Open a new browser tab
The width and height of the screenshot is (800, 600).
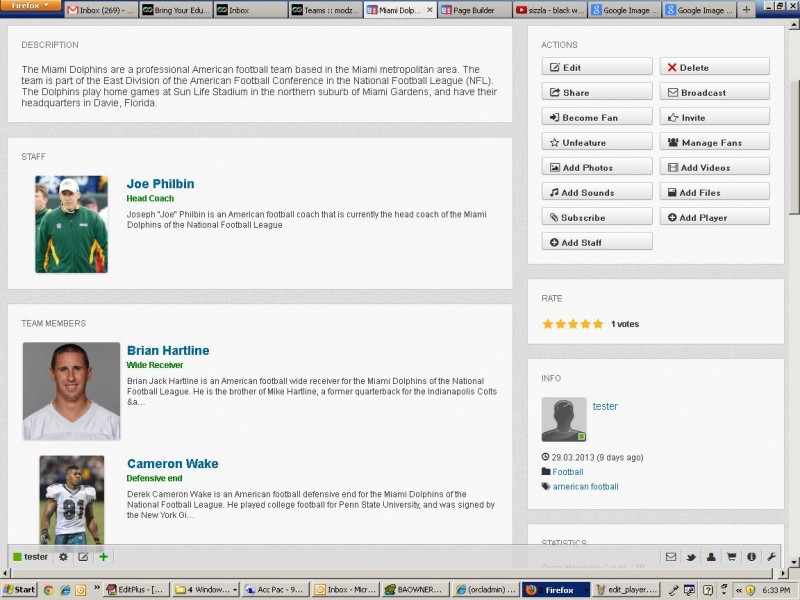pos(746,10)
